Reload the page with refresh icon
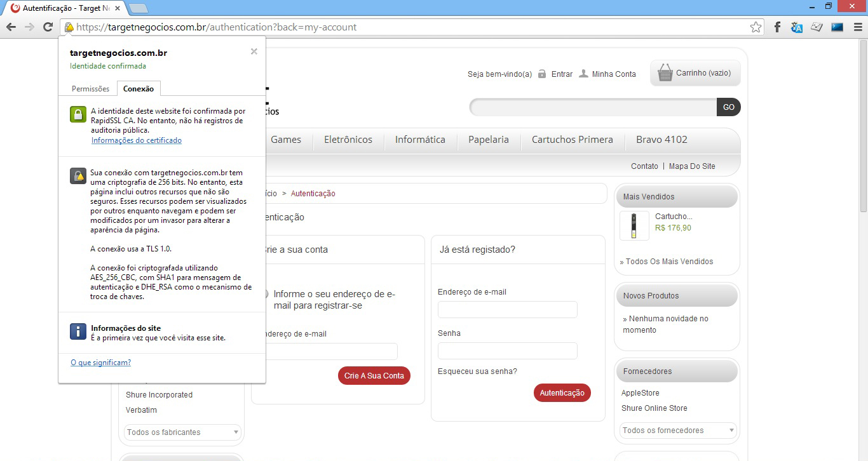 [x=48, y=27]
